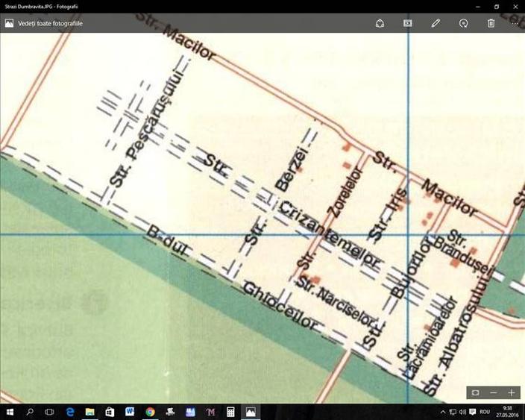The image size is (525, 420).
Task: Open the three-dots more options menu
Action: pos(515,23)
